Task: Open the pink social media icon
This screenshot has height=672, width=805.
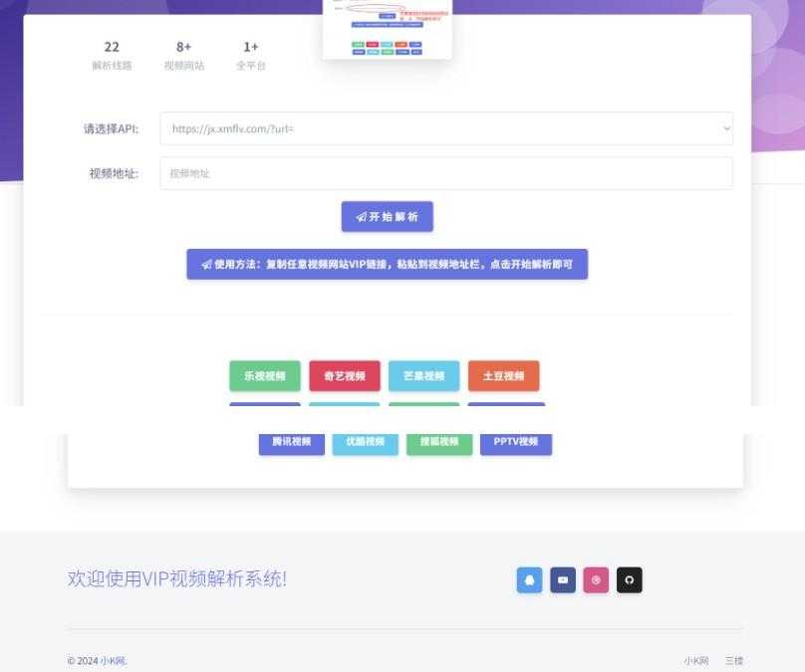Action: [x=596, y=580]
